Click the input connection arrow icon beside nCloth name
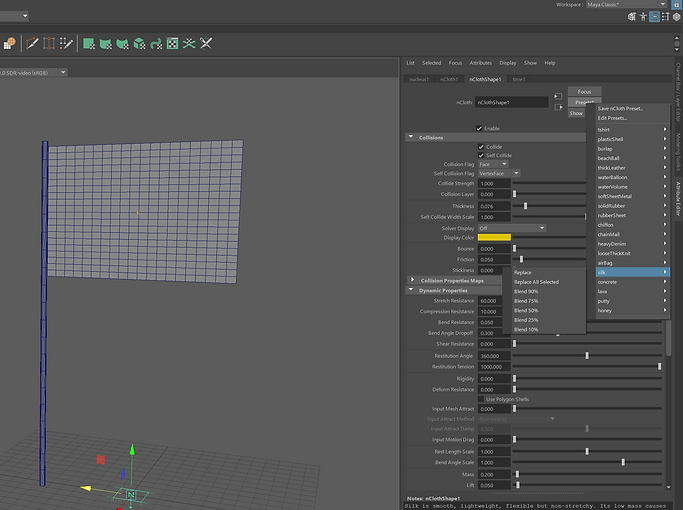 tap(558, 96)
